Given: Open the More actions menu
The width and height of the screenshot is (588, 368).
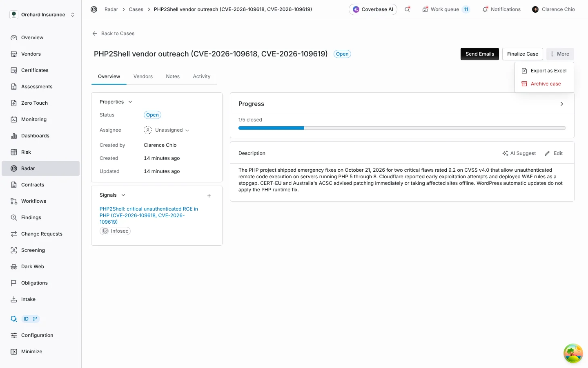Looking at the screenshot, I should point(560,54).
